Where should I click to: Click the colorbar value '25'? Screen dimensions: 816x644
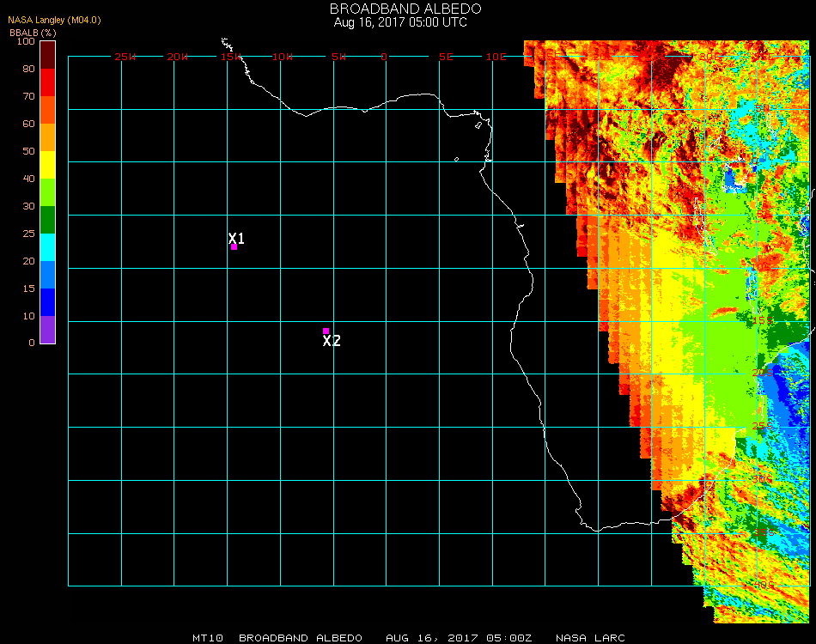point(28,234)
